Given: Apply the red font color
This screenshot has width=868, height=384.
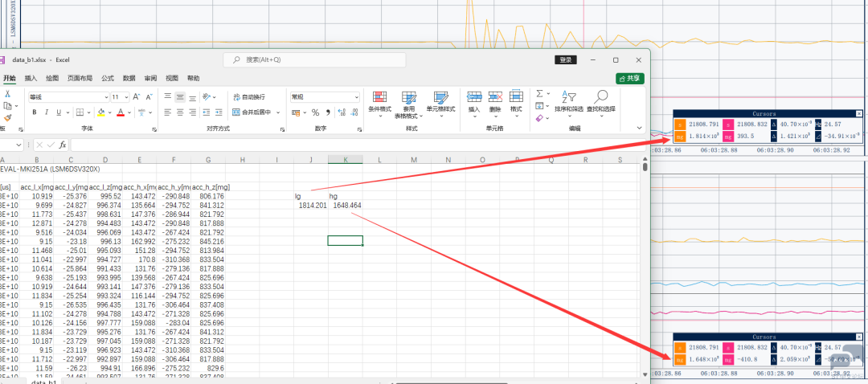Looking at the screenshot, I should pyautogui.click(x=120, y=112).
